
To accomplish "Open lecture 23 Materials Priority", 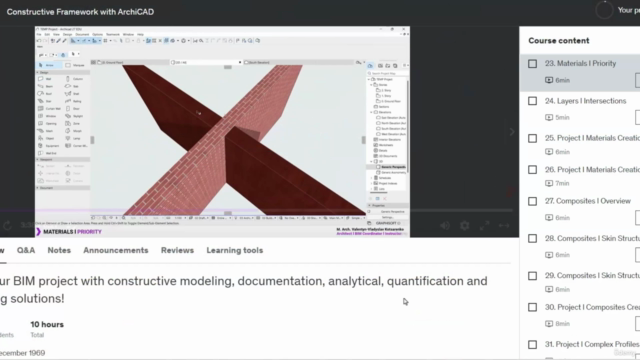I will [580, 64].
